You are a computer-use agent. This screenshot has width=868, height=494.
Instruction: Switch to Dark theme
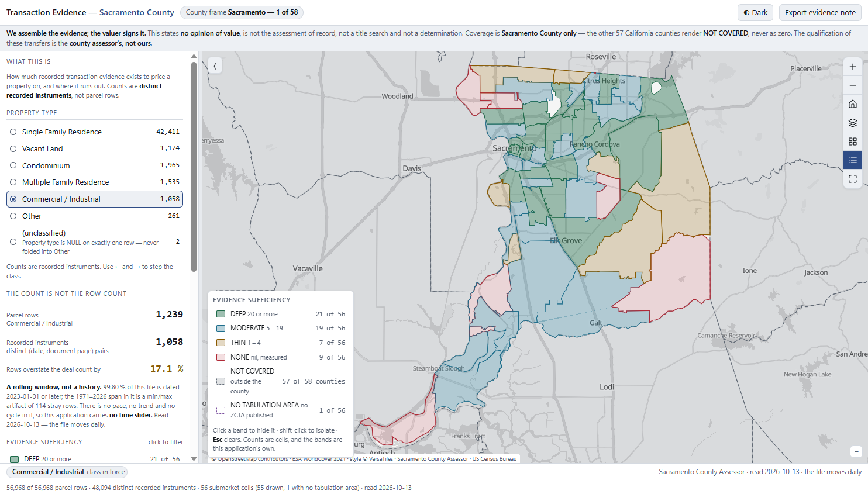point(756,12)
